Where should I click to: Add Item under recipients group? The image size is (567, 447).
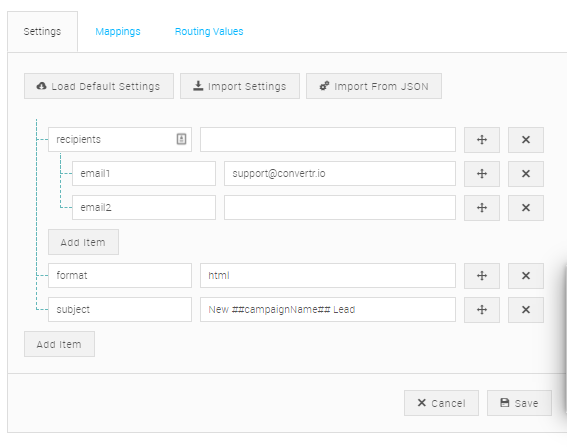[x=83, y=242]
